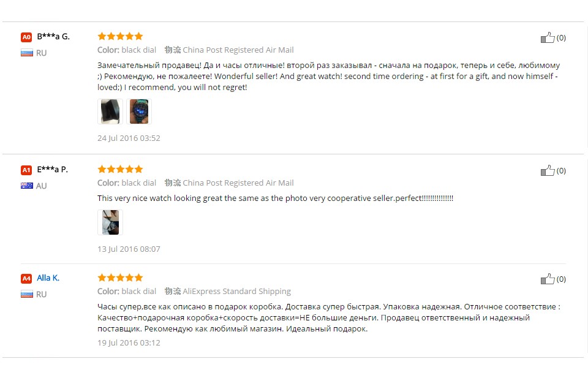Open first review photo of watch box
The image size is (588, 378).
coord(110,112)
